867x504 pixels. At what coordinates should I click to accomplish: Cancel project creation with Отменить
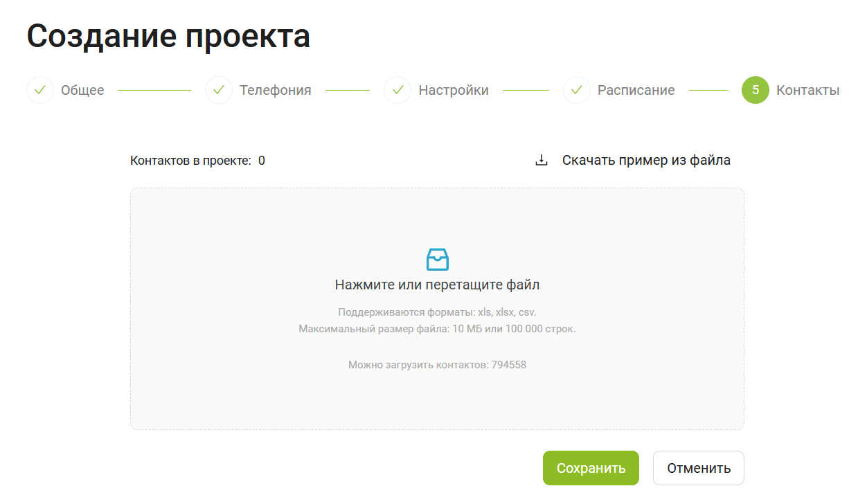pos(698,468)
